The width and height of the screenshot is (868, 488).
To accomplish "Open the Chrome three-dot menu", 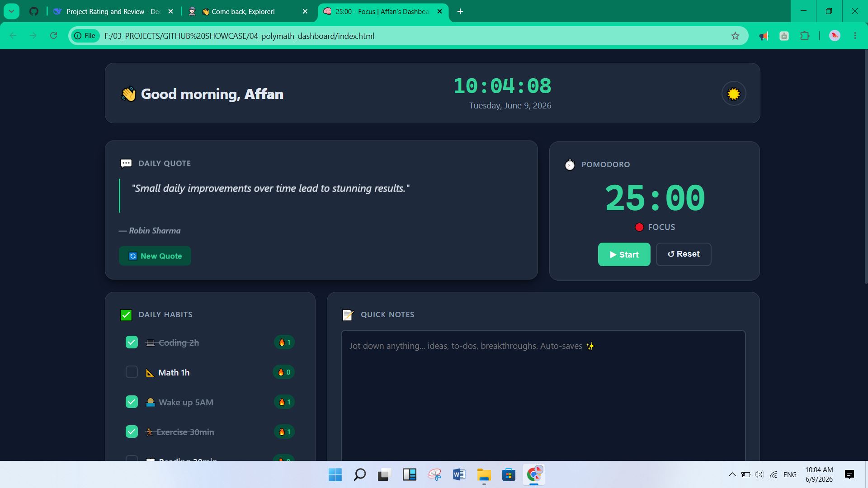I will tap(855, 36).
